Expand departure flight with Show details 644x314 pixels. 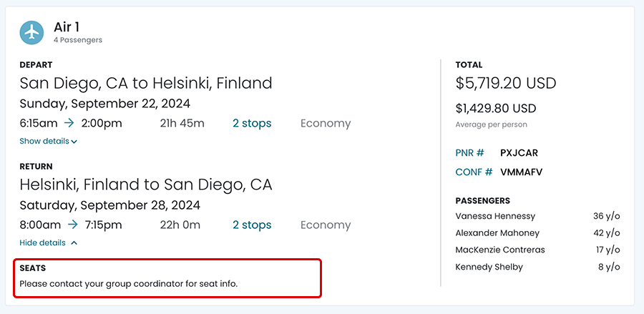tap(44, 141)
